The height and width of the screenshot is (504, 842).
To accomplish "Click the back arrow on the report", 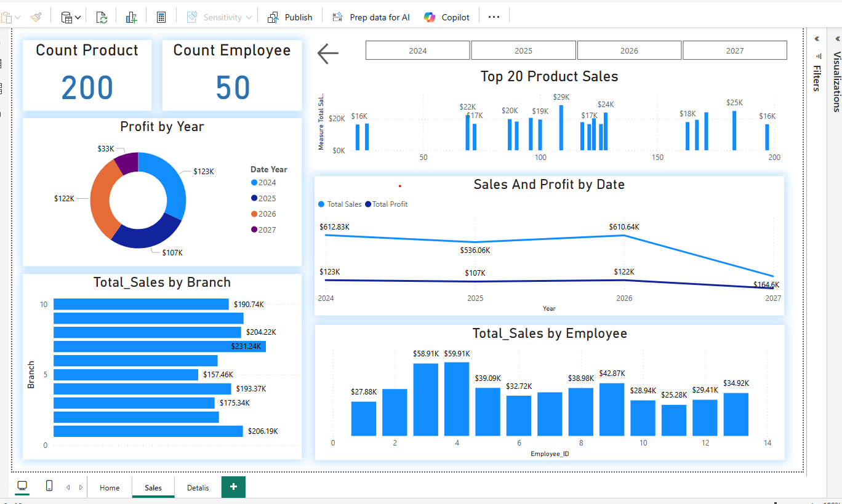I will click(328, 54).
